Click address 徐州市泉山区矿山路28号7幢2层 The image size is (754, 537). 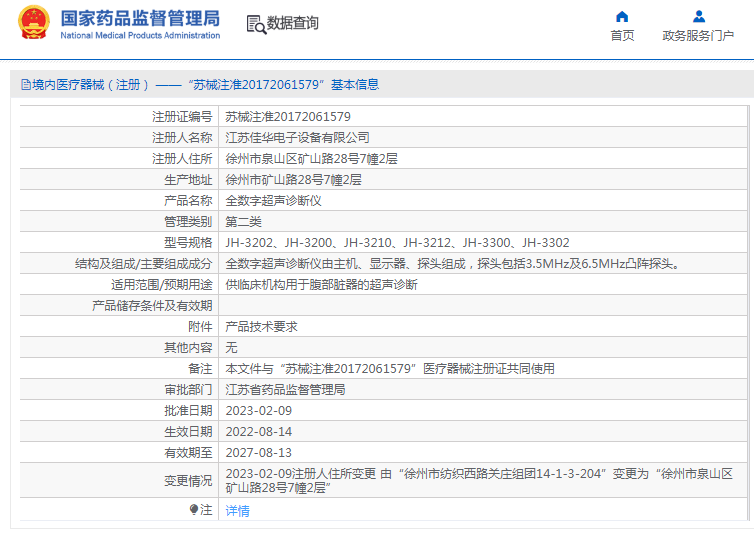click(x=312, y=159)
